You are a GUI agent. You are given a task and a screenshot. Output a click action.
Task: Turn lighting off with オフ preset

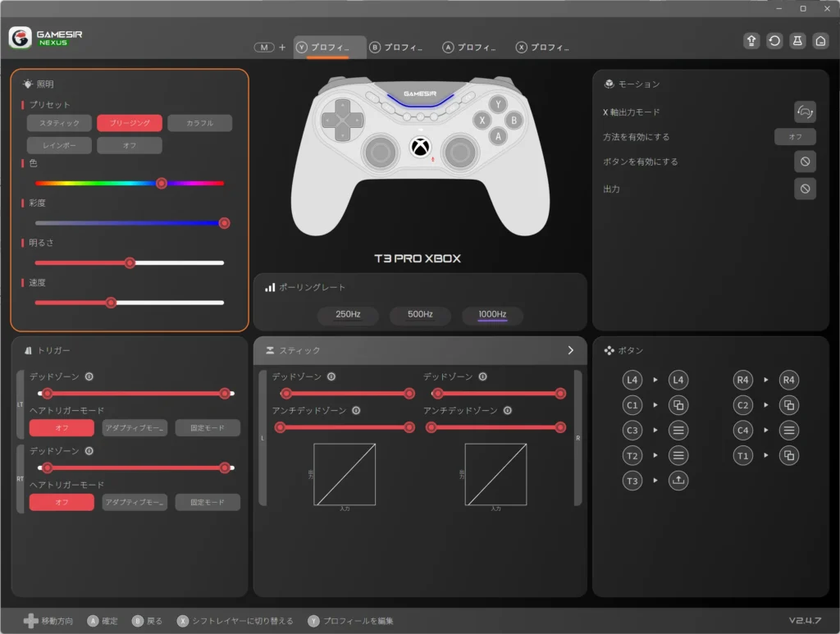click(130, 145)
